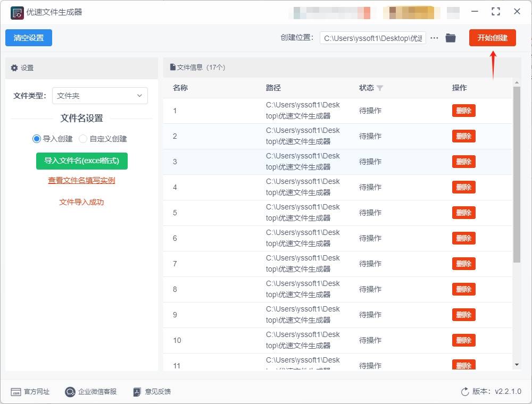532x404 pixels.
Task: Expand the 文件类型 dropdown arrow
Action: 139,96
